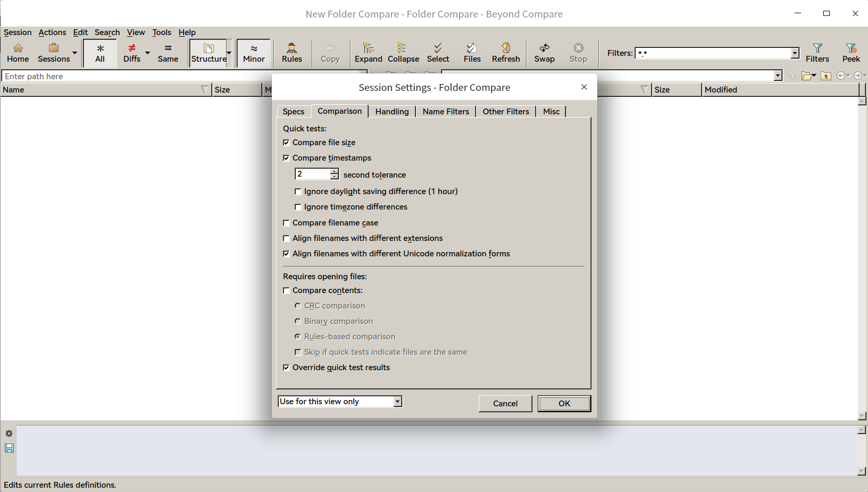Open the Tools menu
The height and width of the screenshot is (492, 868).
coord(162,32)
